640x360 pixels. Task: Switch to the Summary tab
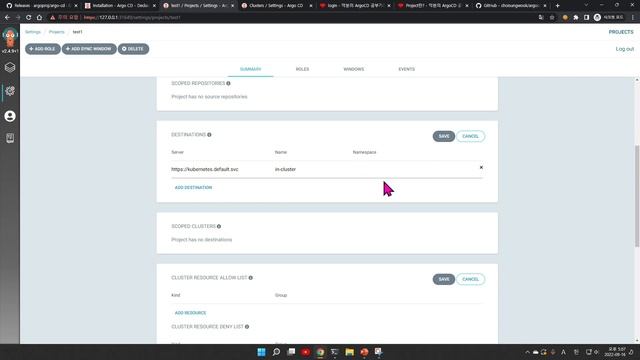(251, 69)
